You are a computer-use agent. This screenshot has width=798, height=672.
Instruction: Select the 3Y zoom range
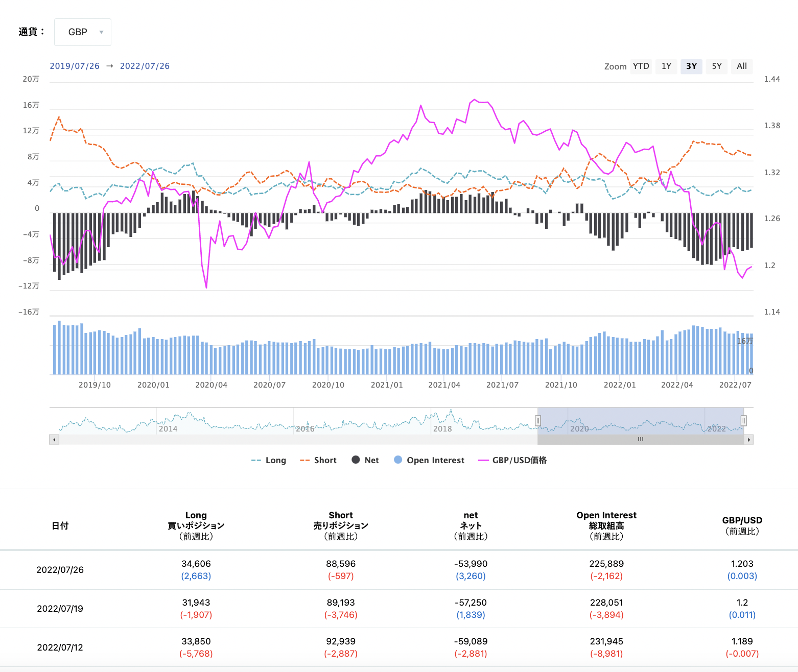pos(691,66)
